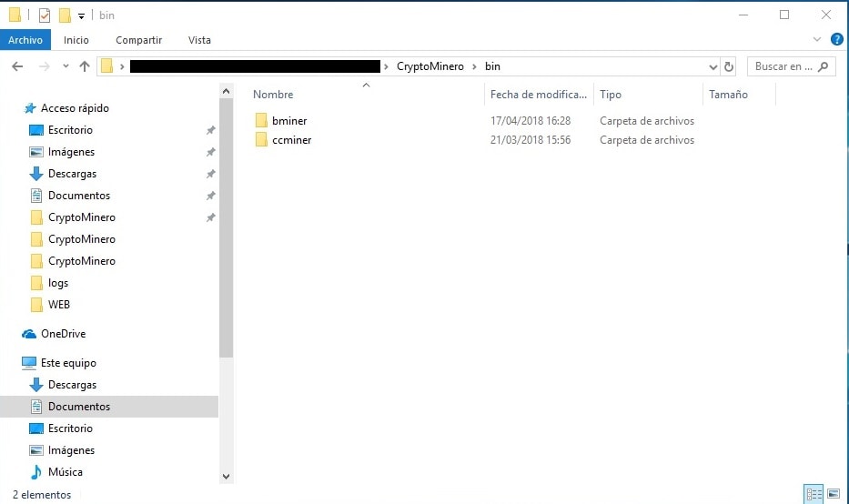Open address bar history dropdown

713,66
